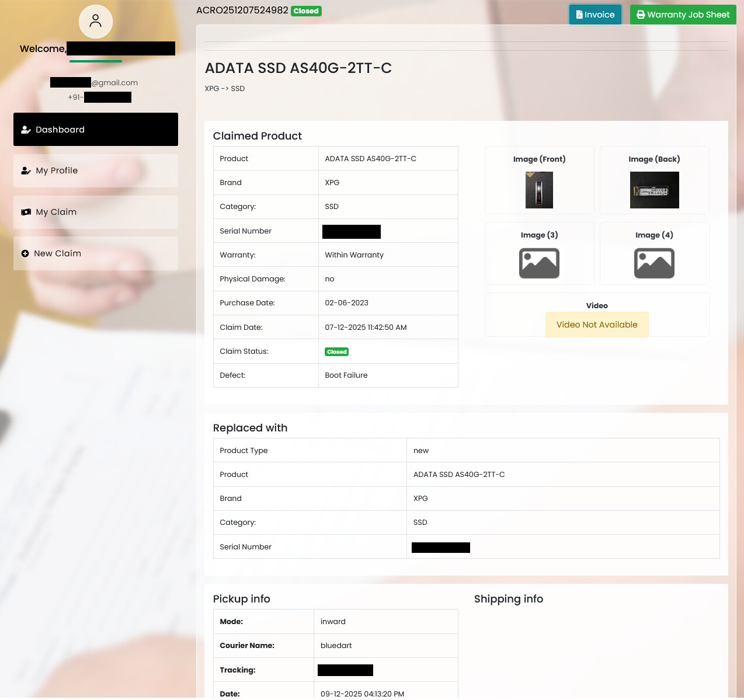Download the Invoice
The height and width of the screenshot is (700, 744).
pyautogui.click(x=595, y=15)
